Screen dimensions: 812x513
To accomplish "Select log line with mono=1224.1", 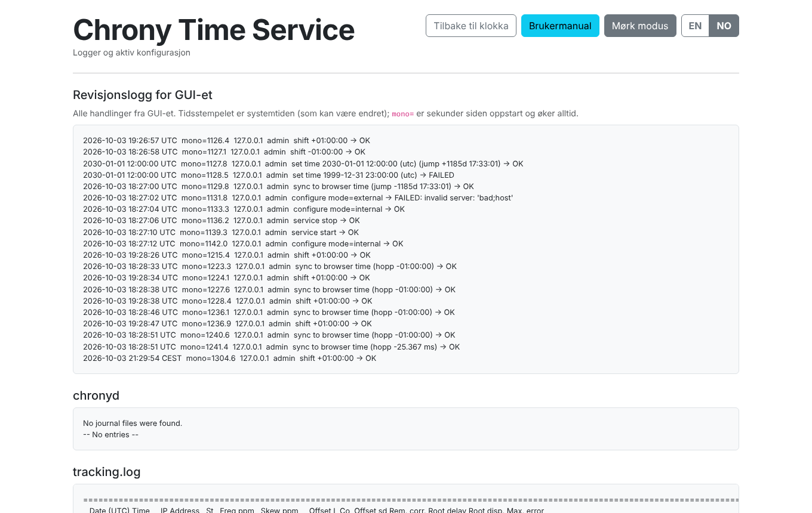I will pyautogui.click(x=226, y=278).
